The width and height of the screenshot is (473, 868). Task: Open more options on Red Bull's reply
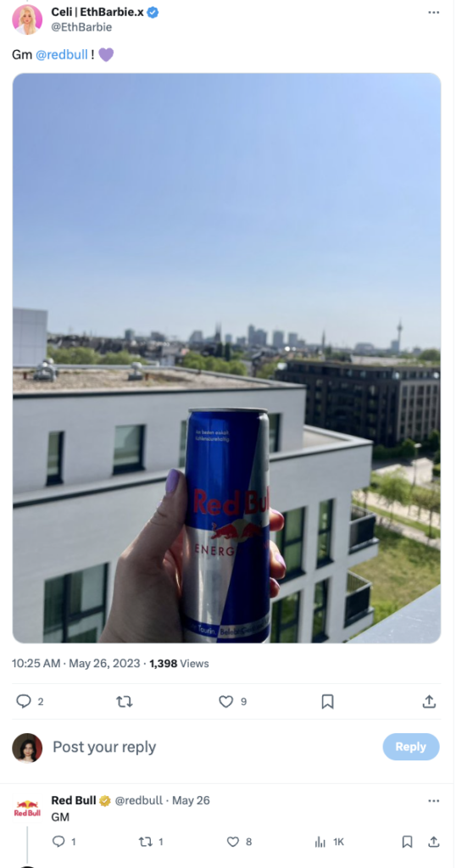click(x=434, y=800)
